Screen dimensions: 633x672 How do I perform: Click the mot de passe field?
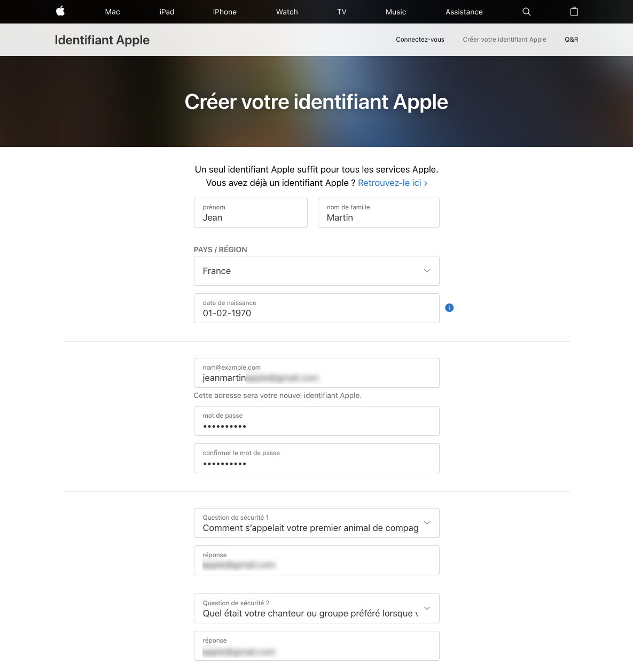tap(316, 421)
